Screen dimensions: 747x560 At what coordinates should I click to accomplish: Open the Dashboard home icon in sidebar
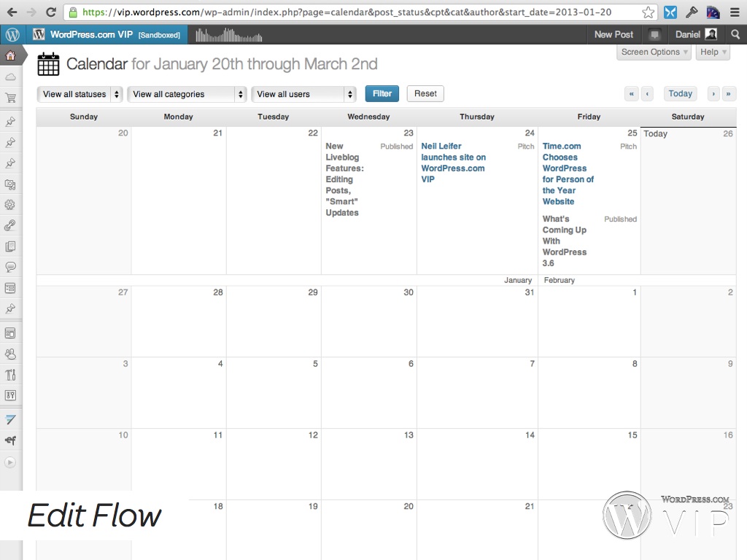pos(10,55)
